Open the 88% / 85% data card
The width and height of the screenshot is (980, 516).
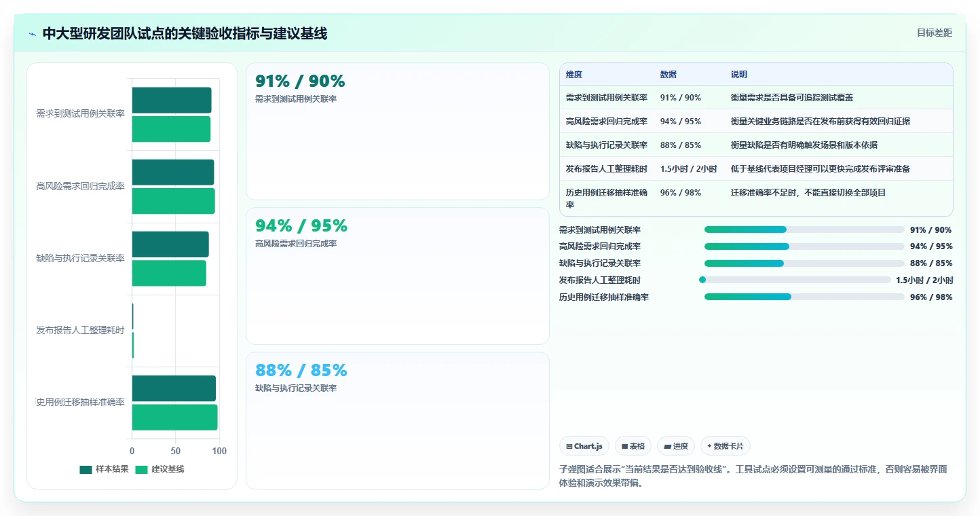click(397, 420)
